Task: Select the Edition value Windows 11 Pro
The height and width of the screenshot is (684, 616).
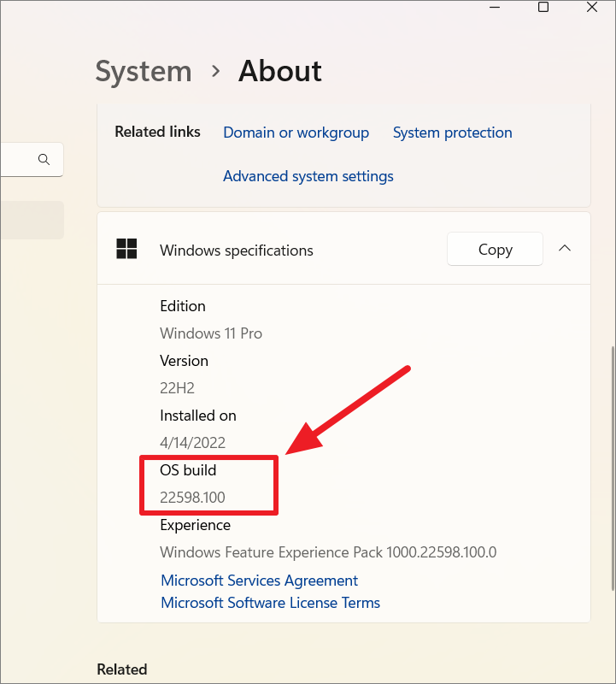Action: tap(210, 333)
